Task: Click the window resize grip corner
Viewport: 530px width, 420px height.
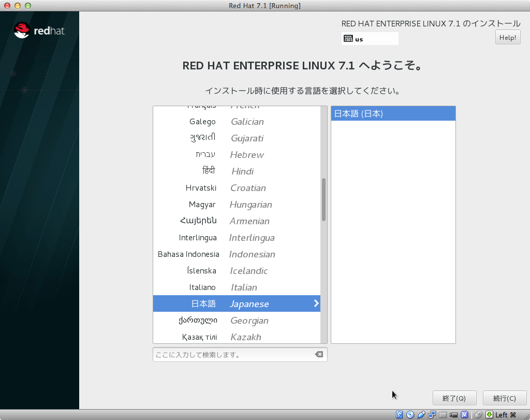Action: point(526,416)
